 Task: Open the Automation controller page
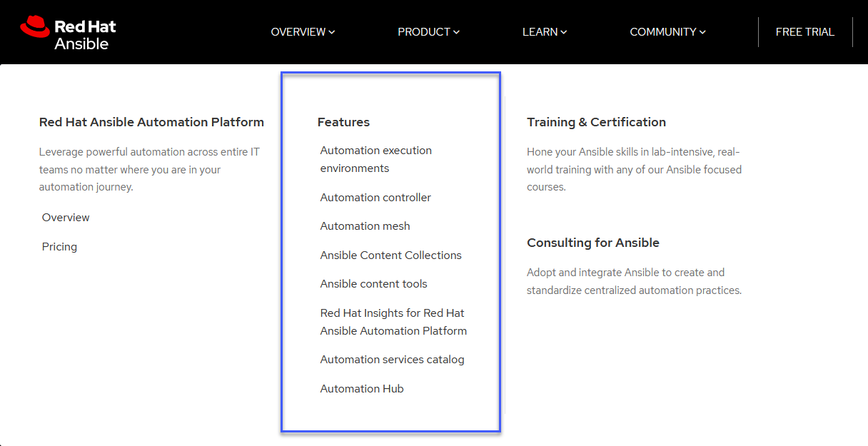[x=375, y=197]
